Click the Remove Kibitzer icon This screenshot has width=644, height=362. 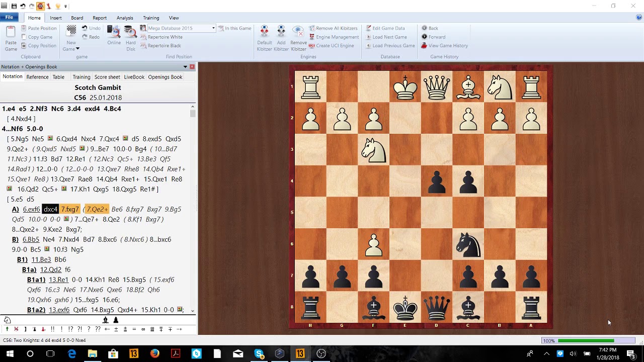[298, 32]
